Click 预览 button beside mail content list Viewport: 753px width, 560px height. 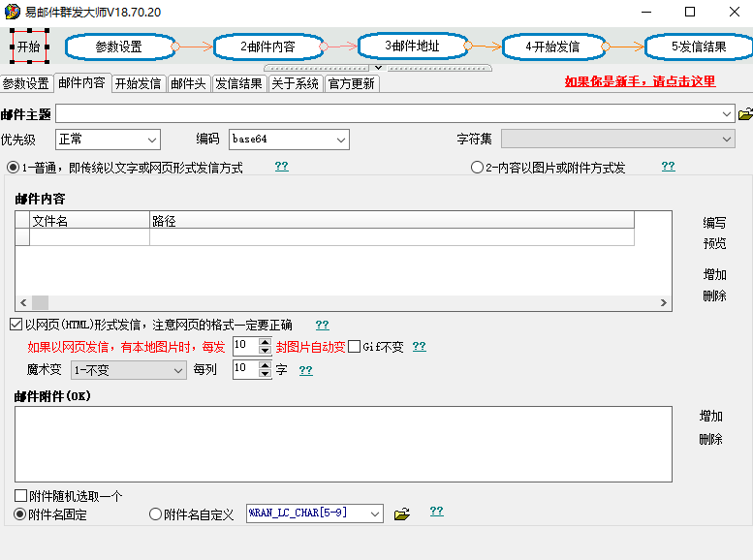(x=714, y=243)
